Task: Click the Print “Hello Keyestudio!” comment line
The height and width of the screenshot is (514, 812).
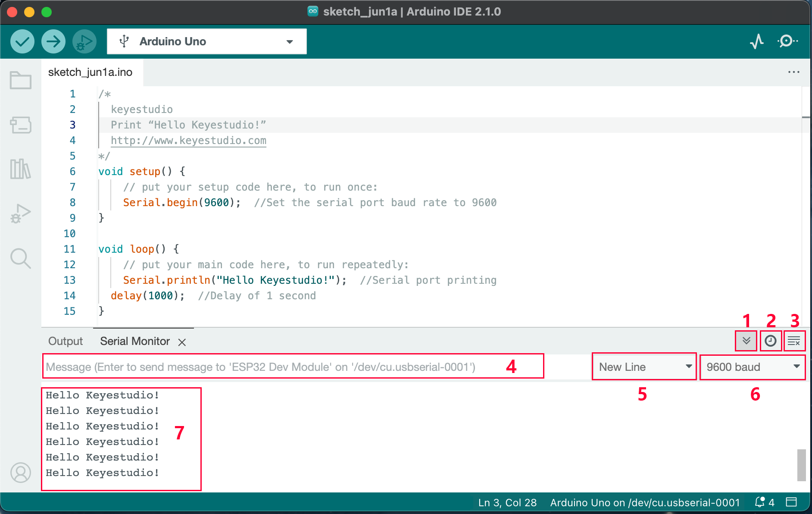Action: click(x=188, y=125)
